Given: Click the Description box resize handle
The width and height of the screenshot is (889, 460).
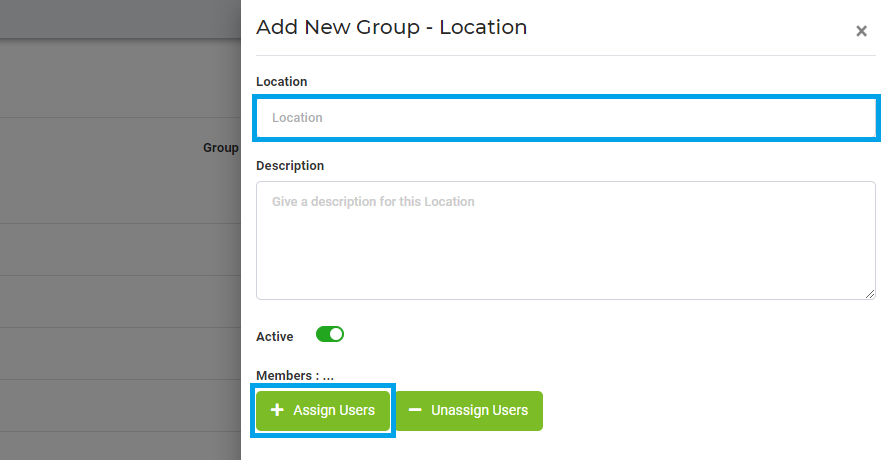Looking at the screenshot, I should tap(870, 293).
